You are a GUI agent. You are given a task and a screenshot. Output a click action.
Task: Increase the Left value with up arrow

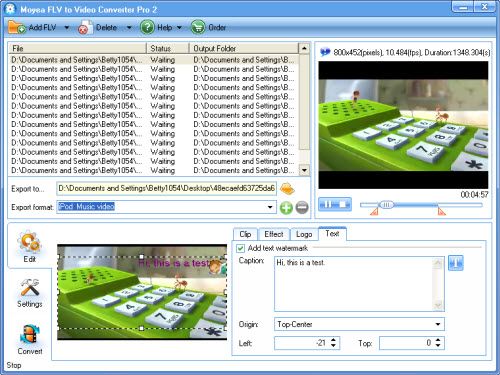click(x=333, y=340)
